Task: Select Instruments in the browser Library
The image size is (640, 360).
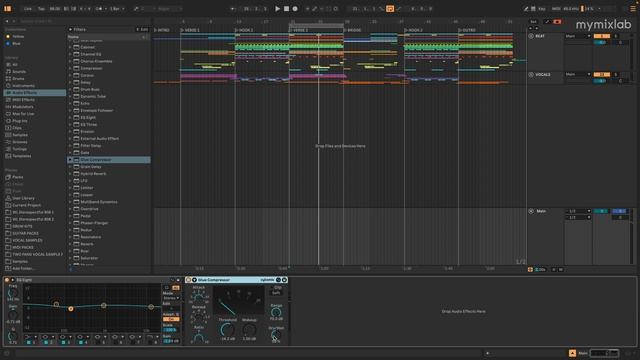Action: [x=23, y=86]
